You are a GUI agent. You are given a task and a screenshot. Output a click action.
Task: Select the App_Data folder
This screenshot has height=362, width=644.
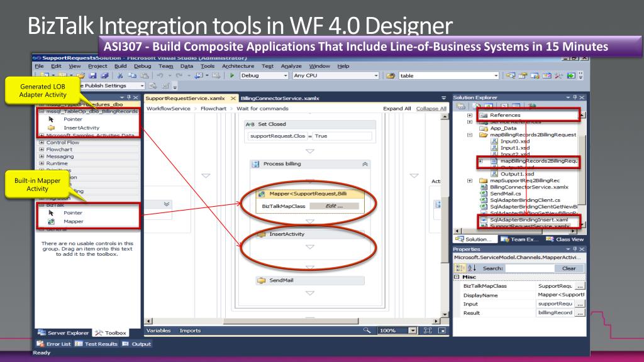(502, 128)
